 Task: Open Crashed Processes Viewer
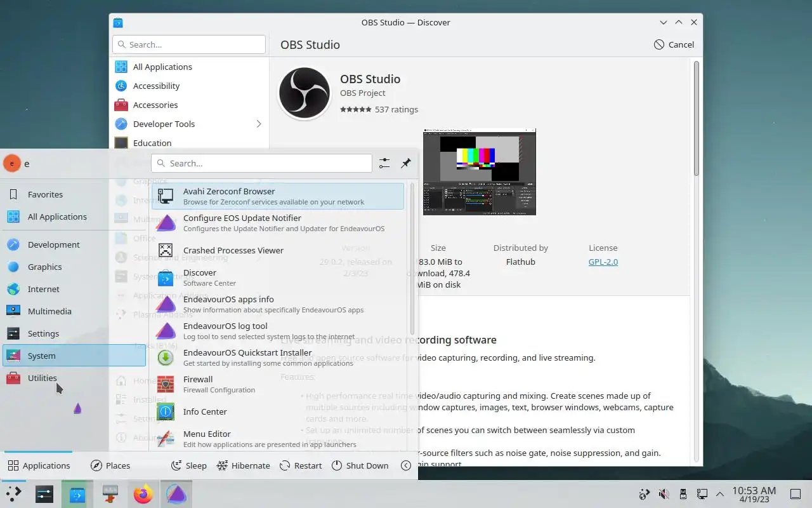tap(278, 250)
